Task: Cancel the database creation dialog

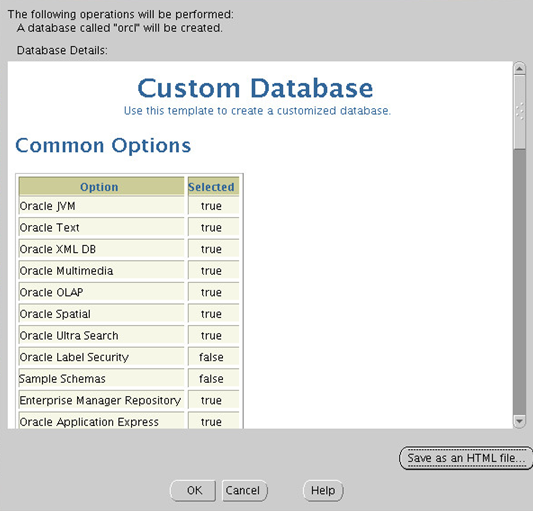Action: pyautogui.click(x=244, y=490)
